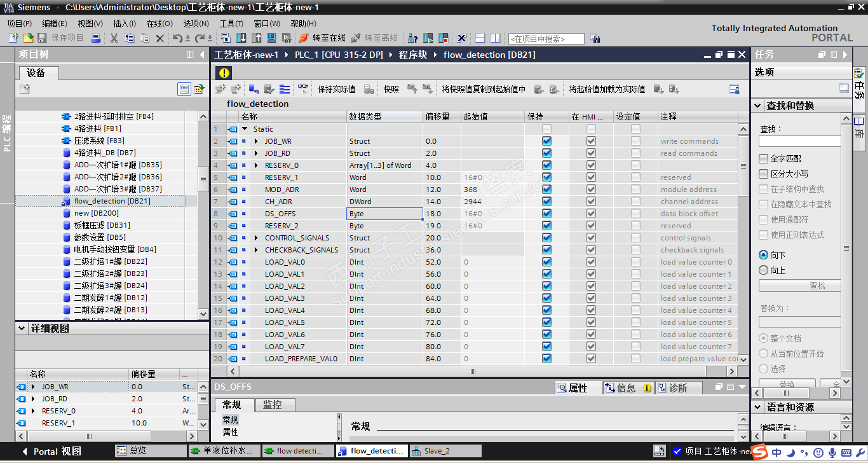Go online with 转至在线
Screen dimensions: 868x463
pos(322,38)
